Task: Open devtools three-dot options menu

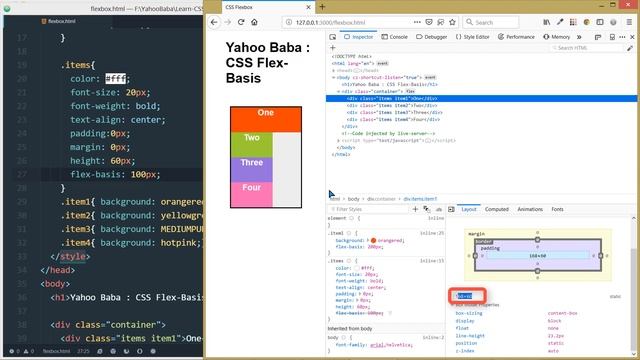Action: 622,37
